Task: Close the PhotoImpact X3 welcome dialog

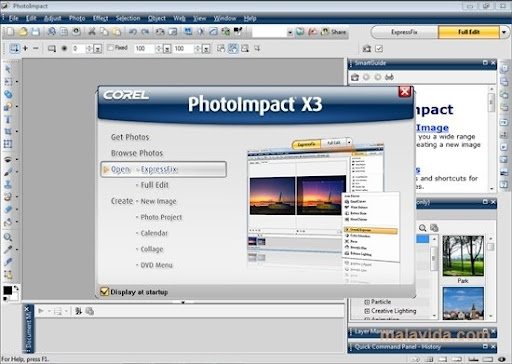Action: click(x=405, y=92)
